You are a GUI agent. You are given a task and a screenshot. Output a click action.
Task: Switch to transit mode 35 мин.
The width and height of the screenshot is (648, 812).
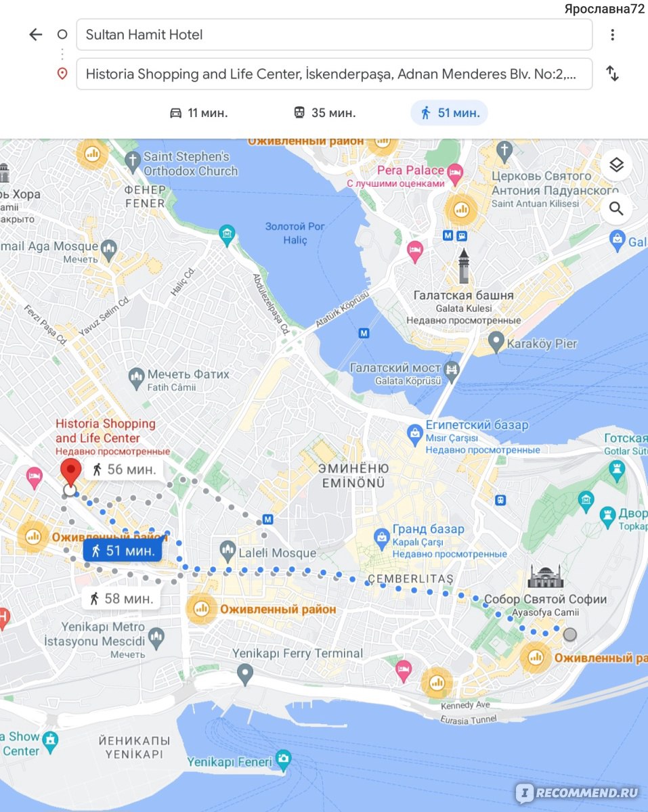pyautogui.click(x=324, y=113)
